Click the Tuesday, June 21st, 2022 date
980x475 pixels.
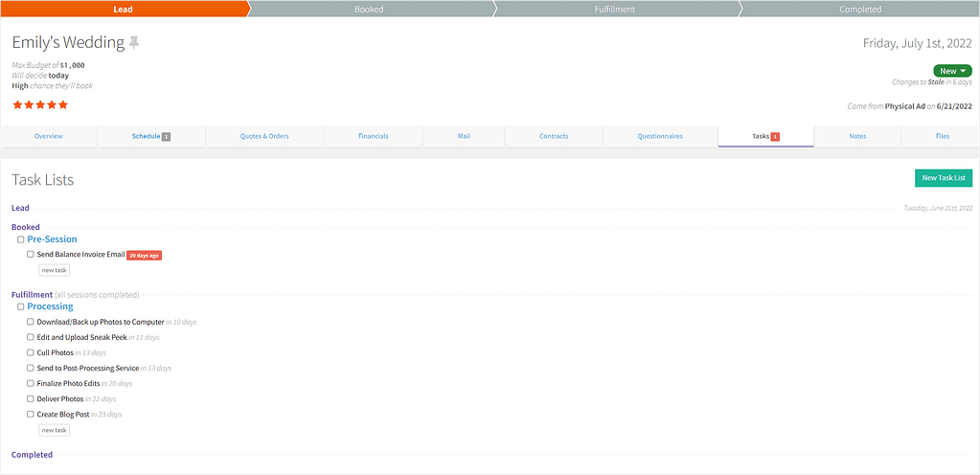[x=938, y=208]
